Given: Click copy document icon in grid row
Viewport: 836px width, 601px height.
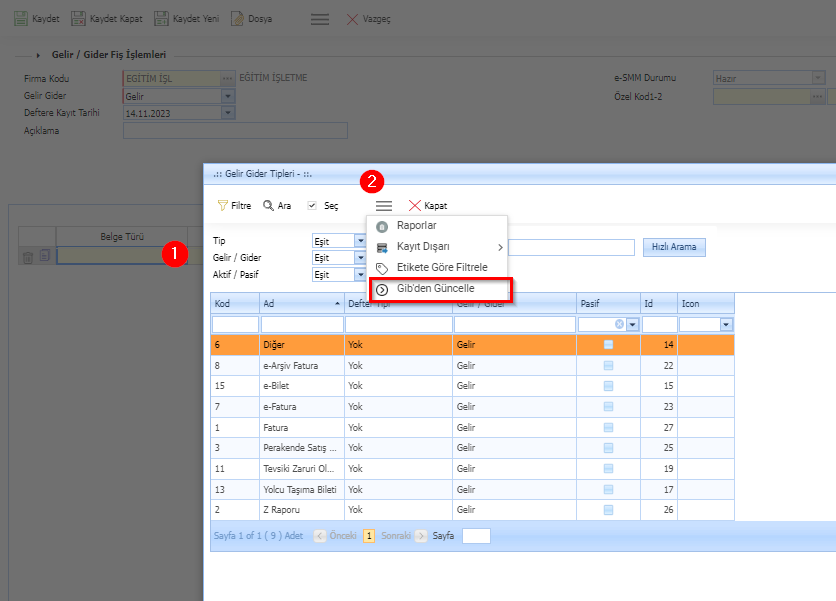Looking at the screenshot, I should coord(45,255).
